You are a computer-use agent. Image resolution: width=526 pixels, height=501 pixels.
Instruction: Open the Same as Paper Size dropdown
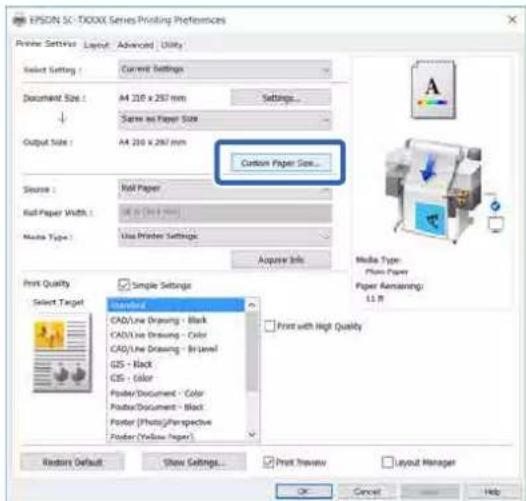225,119
